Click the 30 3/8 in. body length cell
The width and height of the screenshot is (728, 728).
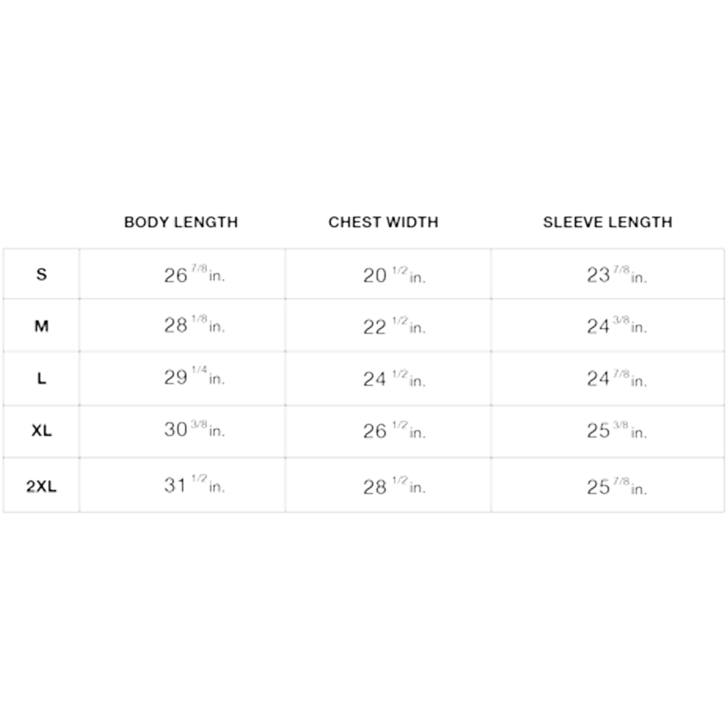click(x=182, y=431)
